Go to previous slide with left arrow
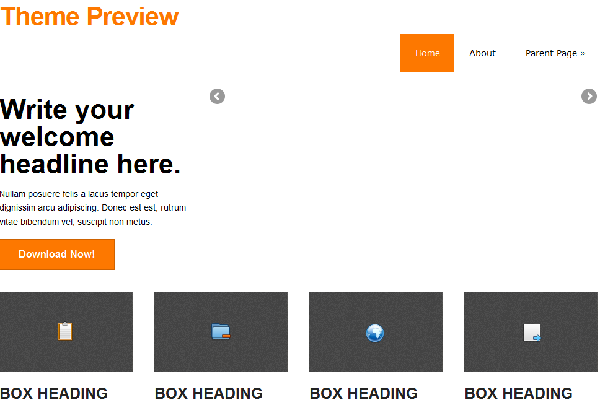The height and width of the screenshot is (407, 601). point(217,96)
